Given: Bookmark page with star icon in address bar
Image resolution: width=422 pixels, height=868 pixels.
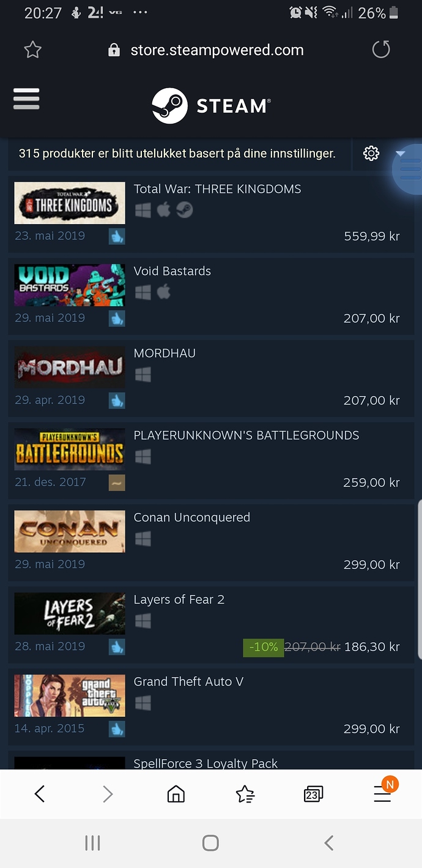Looking at the screenshot, I should pos(32,50).
